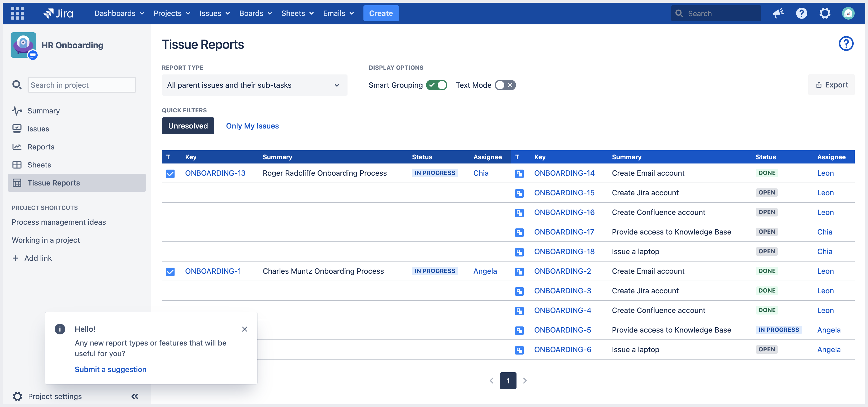
Task: Expand the Report Type dropdown
Action: click(254, 85)
